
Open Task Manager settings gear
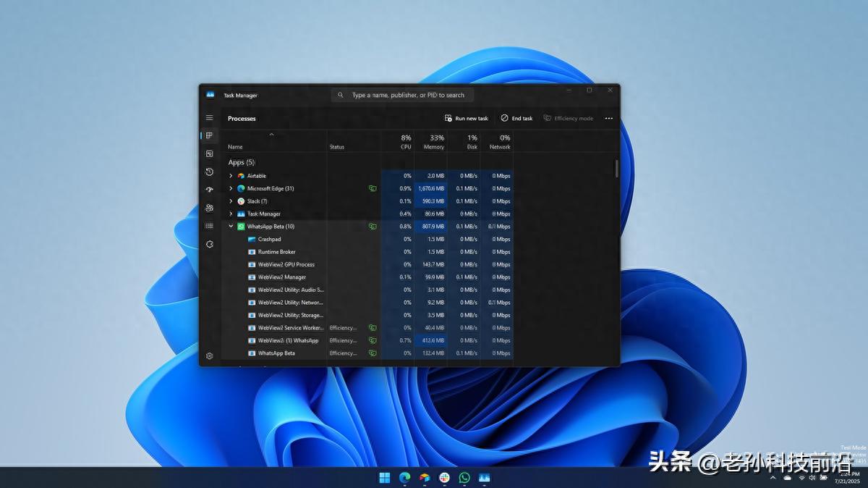pos(209,356)
